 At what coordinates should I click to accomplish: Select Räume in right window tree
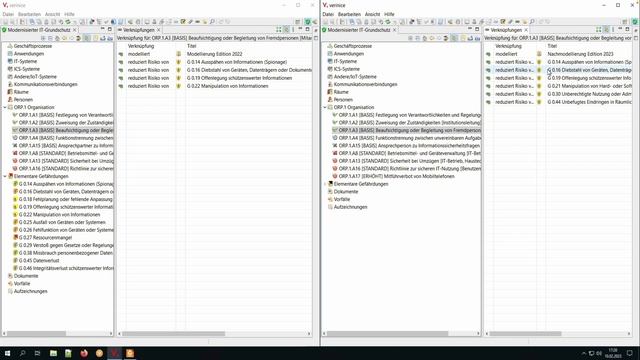[x=341, y=92]
